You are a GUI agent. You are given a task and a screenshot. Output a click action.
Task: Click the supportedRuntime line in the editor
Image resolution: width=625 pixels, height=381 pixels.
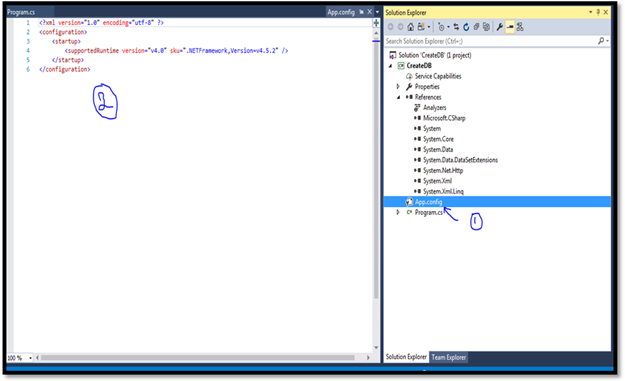pyautogui.click(x=177, y=51)
